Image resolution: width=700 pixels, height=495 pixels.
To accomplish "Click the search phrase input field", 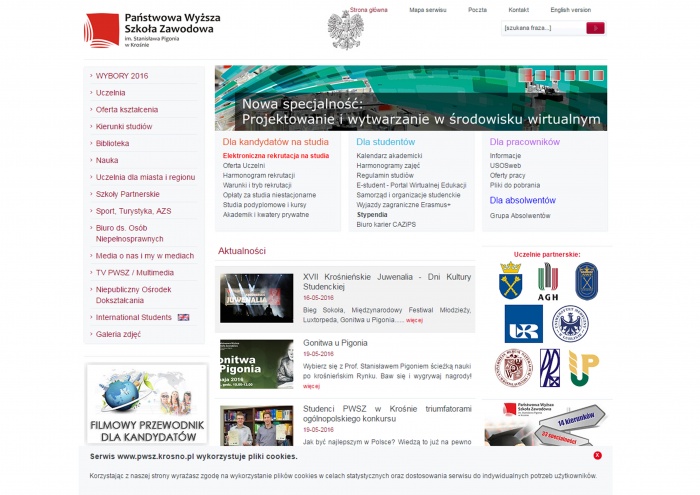I will (x=543, y=28).
